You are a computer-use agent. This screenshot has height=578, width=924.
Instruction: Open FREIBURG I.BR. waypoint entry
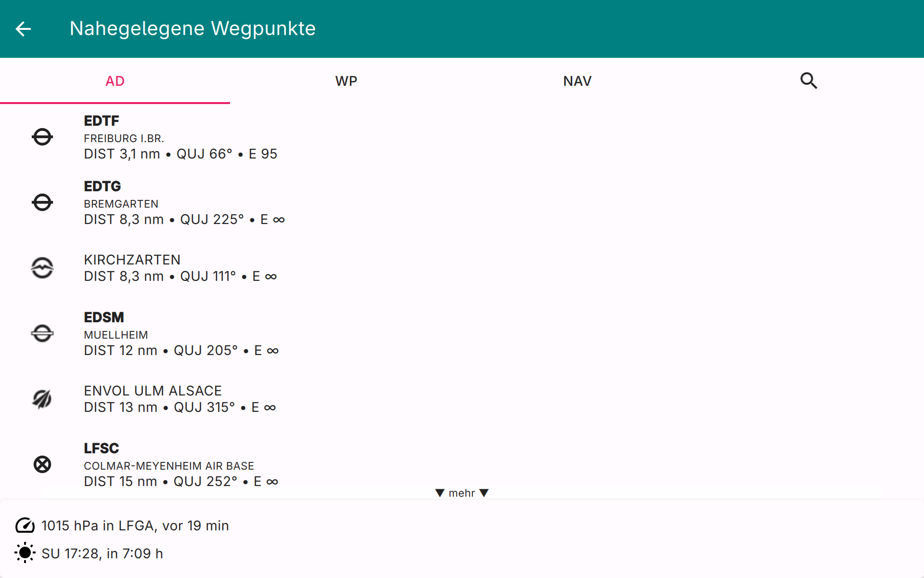[x=124, y=139]
